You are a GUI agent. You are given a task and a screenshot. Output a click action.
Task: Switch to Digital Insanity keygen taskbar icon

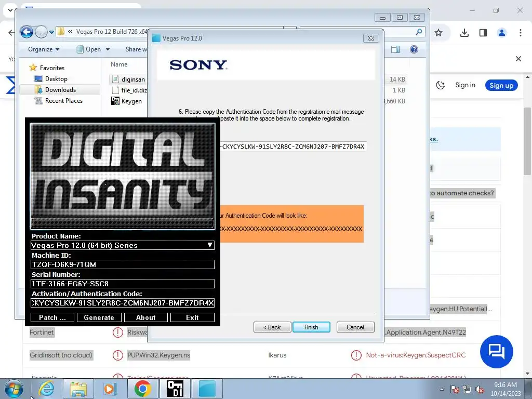[175, 389]
